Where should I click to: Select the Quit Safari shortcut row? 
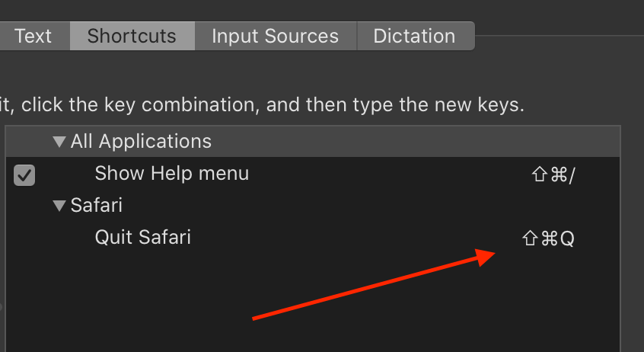tap(313, 238)
